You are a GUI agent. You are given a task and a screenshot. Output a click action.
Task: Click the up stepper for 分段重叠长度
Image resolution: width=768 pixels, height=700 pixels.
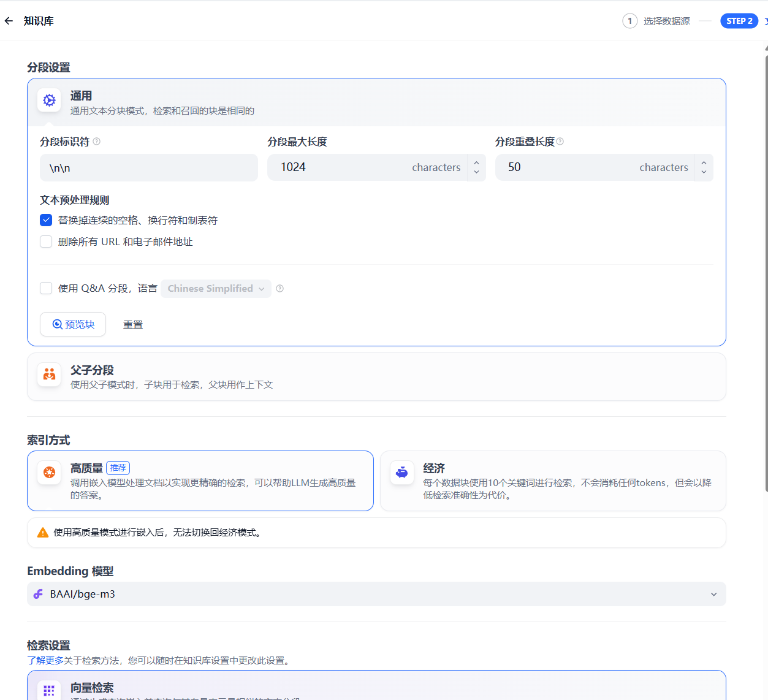pos(704,162)
